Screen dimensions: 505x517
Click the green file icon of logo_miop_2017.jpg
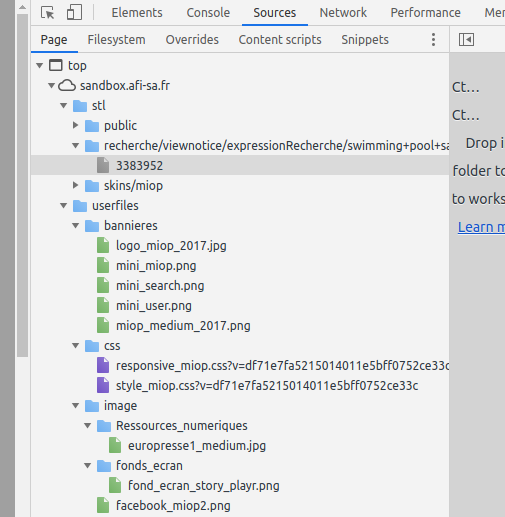coord(103,246)
